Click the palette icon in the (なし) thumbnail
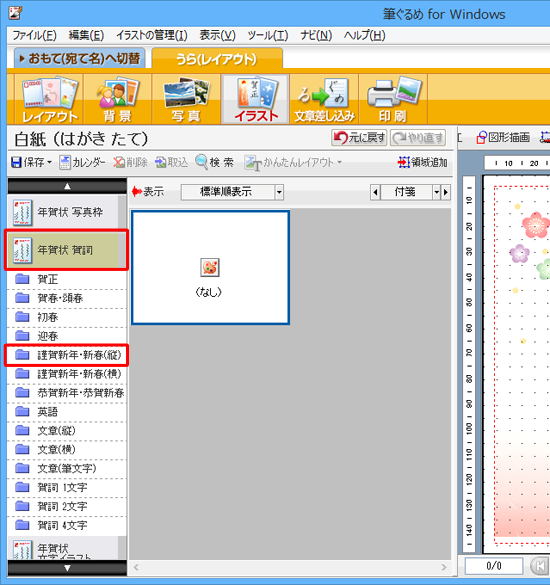The height and width of the screenshot is (585, 550). 210,267
